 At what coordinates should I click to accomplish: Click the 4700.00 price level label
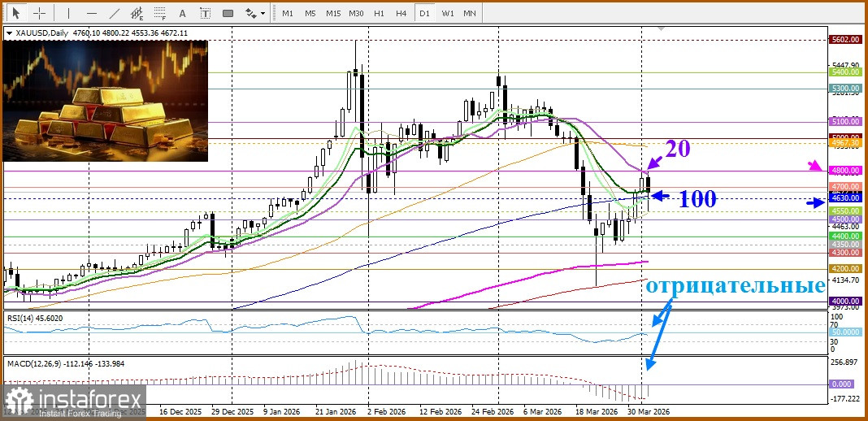846,187
